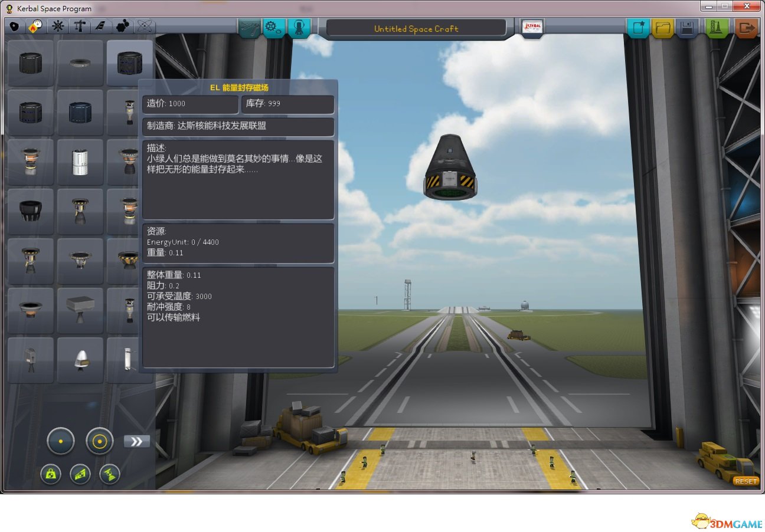Click the Kerbal flag selector
The width and height of the screenshot is (765, 532).
532,28
